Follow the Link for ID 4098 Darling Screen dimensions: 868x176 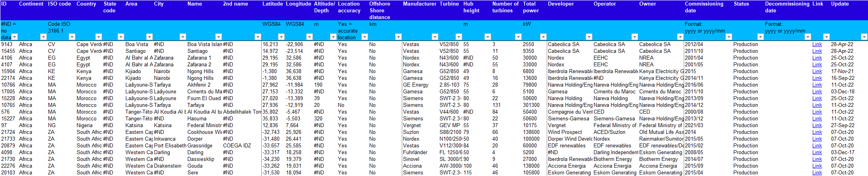(817, 152)
